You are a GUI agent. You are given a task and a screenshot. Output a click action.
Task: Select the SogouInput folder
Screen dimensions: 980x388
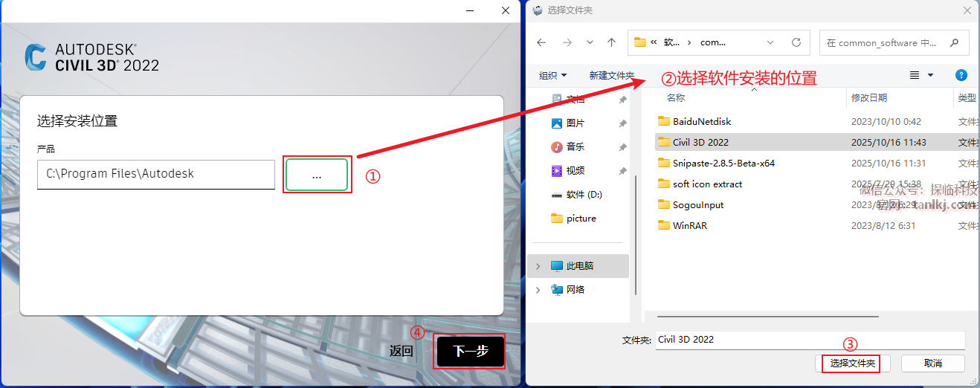click(x=698, y=204)
